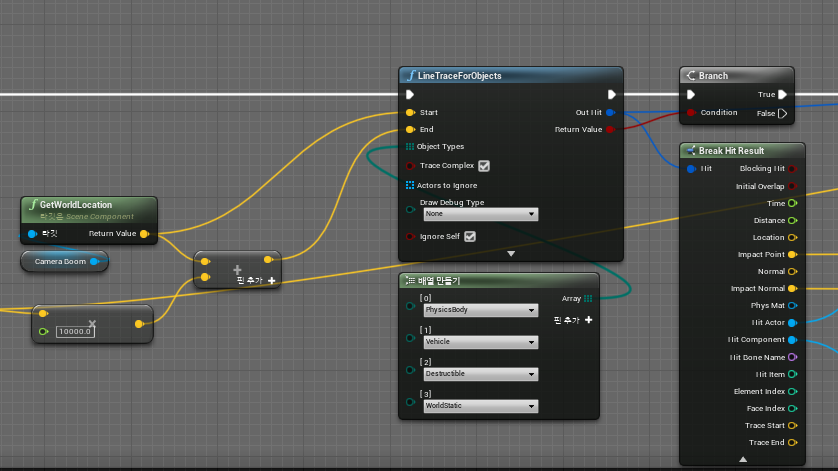Image resolution: width=838 pixels, height=471 pixels.
Task: Click the Impact Normal output pin
Action: 793,289
